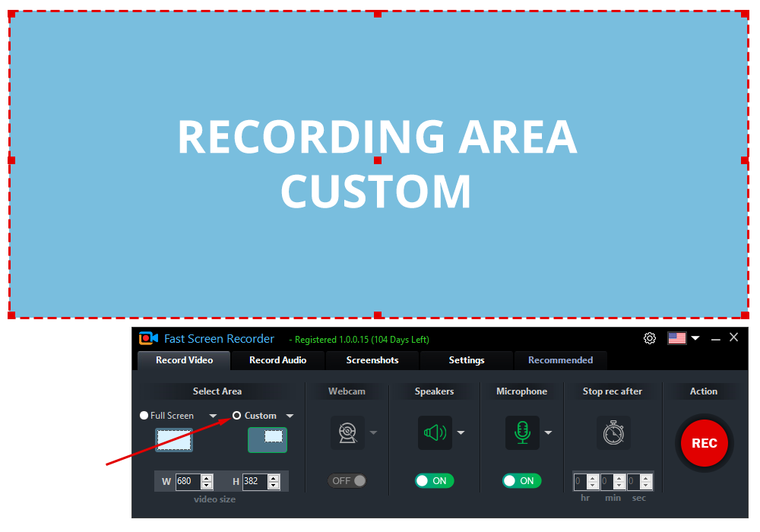Toggle the Speakers ON switch
The width and height of the screenshot is (760, 532).
pyautogui.click(x=434, y=480)
